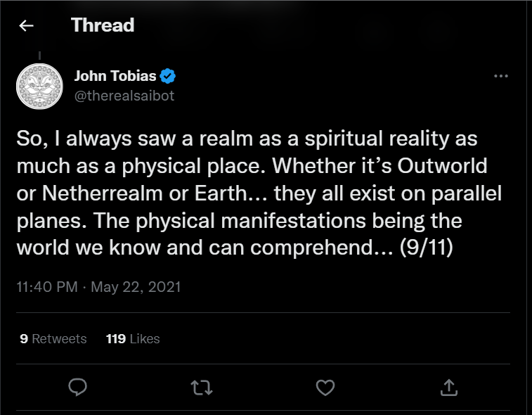Open the tweet's more options ellipsis menu
The height and width of the screenshot is (415, 532).
(500, 76)
